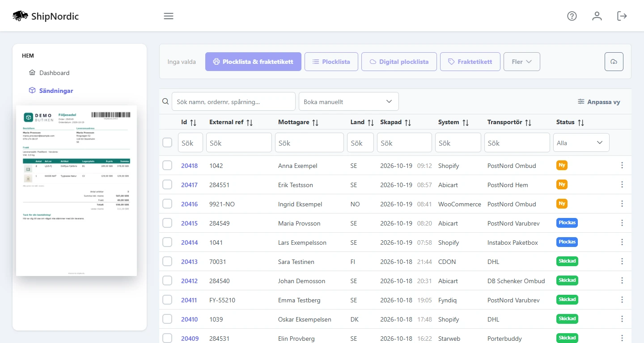Sort by Skapad column arrows
Viewport: 644px width, 343px height.
[407, 122]
